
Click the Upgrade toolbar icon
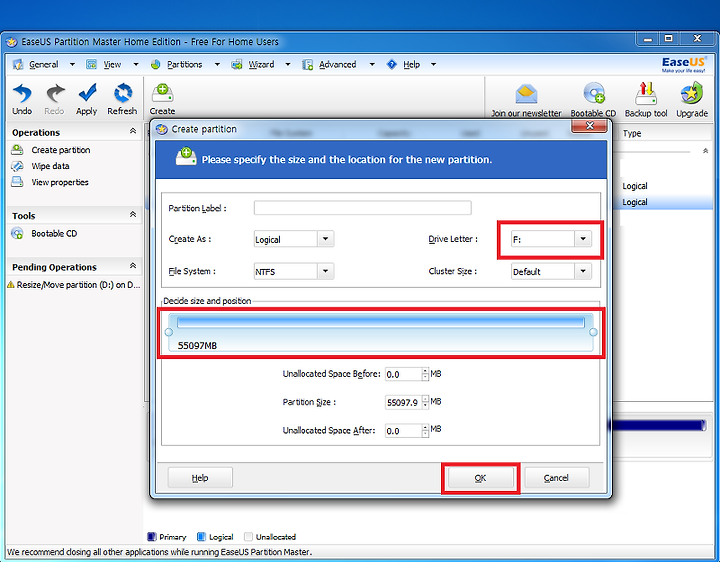692,100
